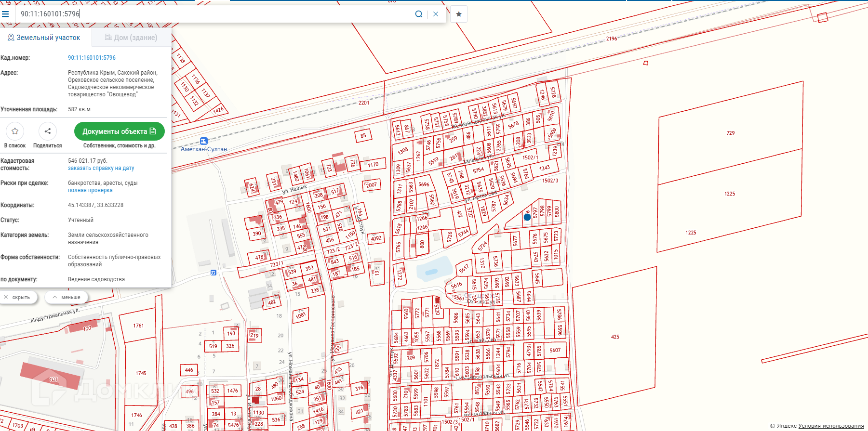This screenshot has width=868, height=431.
Task: Open favorites with the star button
Action: coord(459,14)
